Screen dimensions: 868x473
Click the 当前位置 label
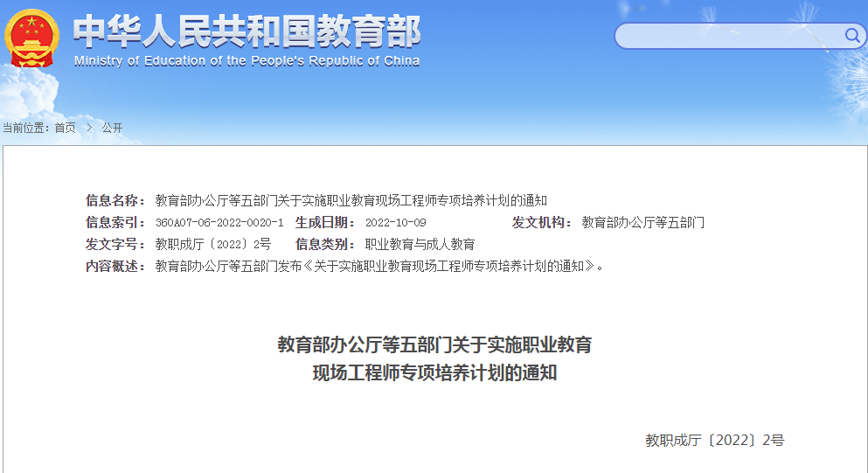[25, 128]
